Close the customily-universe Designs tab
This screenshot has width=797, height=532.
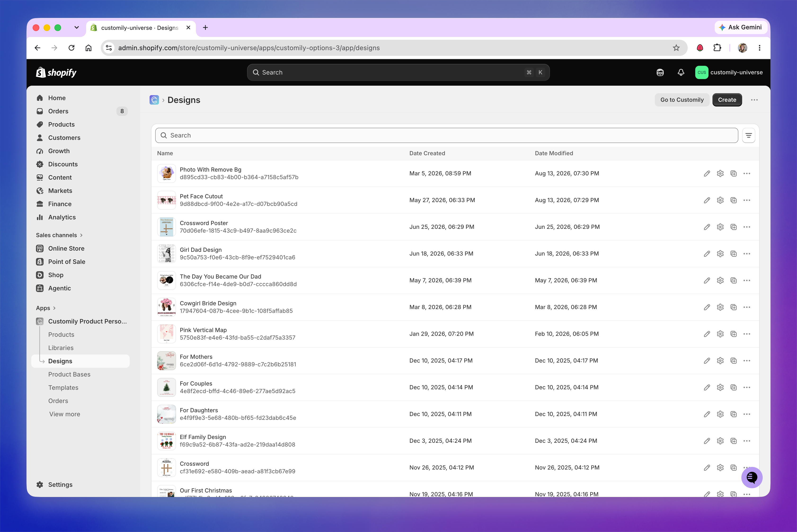(x=188, y=27)
